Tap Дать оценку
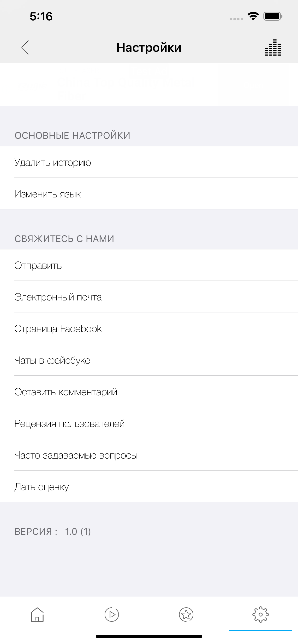The width and height of the screenshot is (298, 644). 149,487
